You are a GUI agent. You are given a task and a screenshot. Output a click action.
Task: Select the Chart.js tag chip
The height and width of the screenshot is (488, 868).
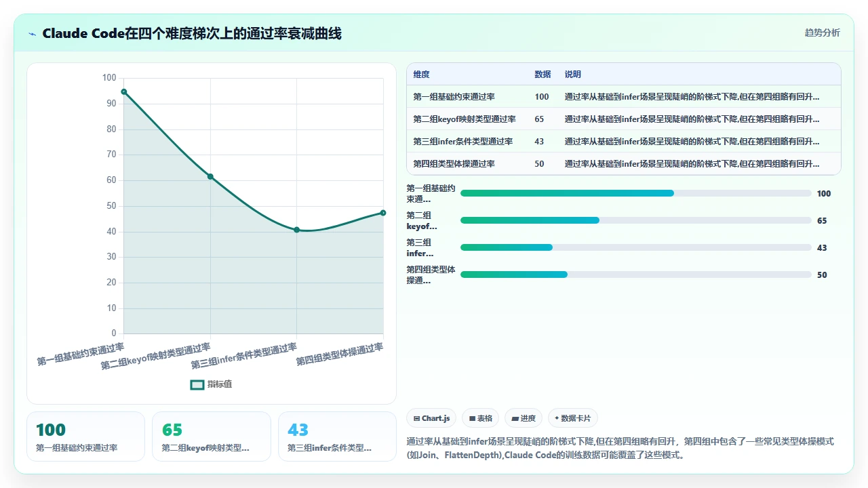pos(431,418)
